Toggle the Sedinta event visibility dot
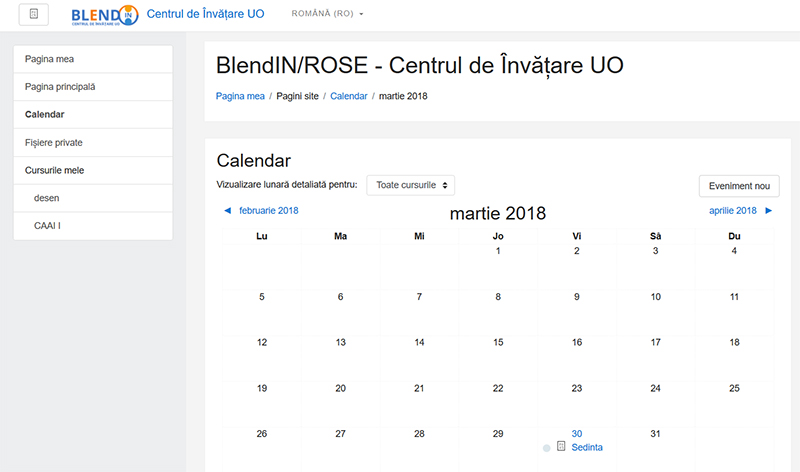 [x=546, y=448]
